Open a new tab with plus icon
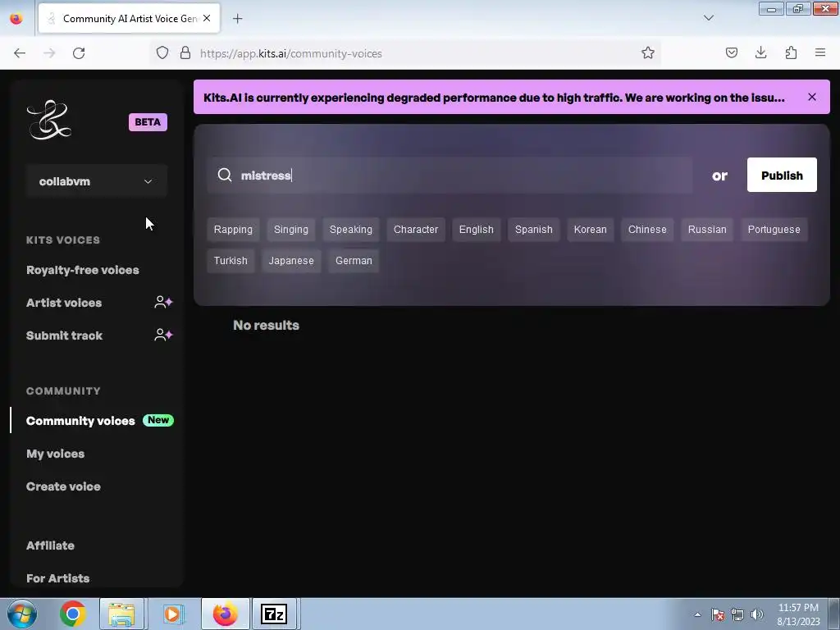Image resolution: width=840 pixels, height=630 pixels. (x=237, y=19)
